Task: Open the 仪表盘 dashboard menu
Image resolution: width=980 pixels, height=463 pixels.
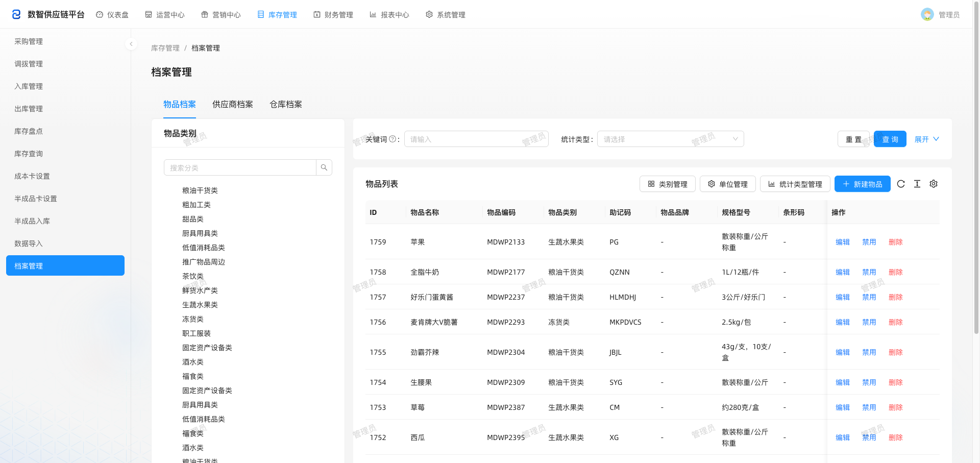Action: click(112, 15)
